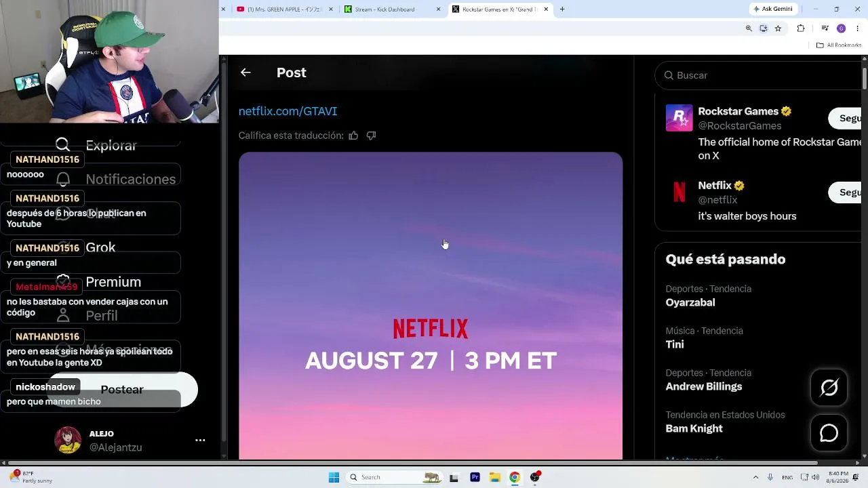
Task: Click the Windows taskbar Search box
Action: coord(394,477)
